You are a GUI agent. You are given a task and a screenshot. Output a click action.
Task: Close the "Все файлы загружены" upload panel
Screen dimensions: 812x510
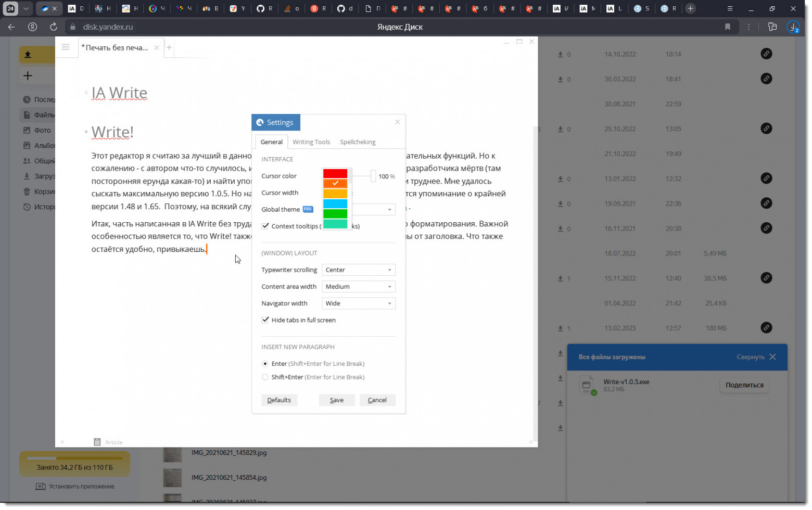pyautogui.click(x=773, y=357)
